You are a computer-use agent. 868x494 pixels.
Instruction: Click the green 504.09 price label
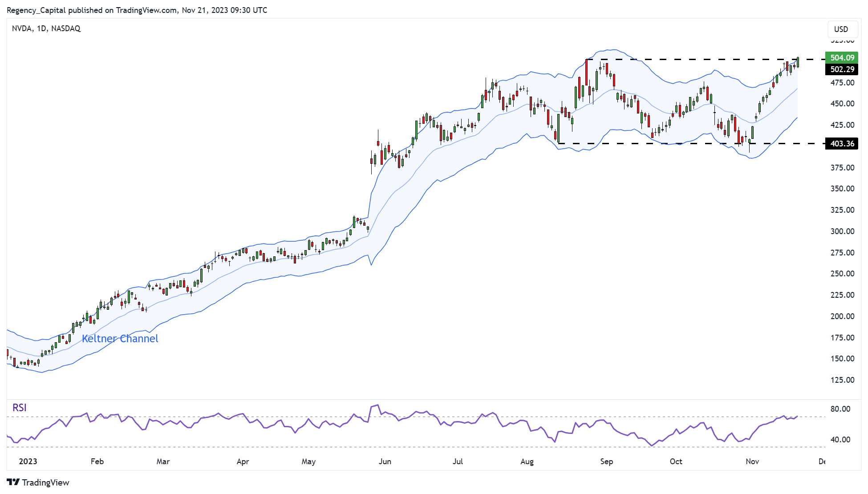tap(841, 57)
